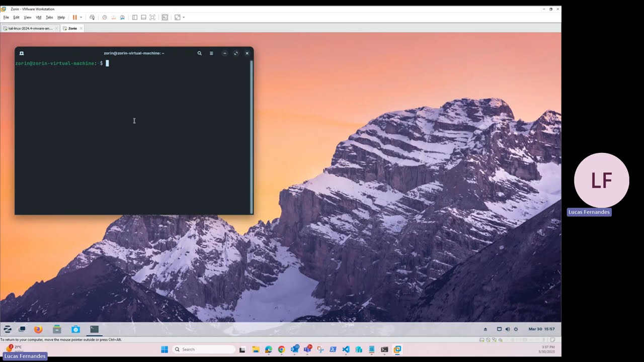
Task: Toggle VMware library sidebar view
Action: pyautogui.click(x=134, y=17)
